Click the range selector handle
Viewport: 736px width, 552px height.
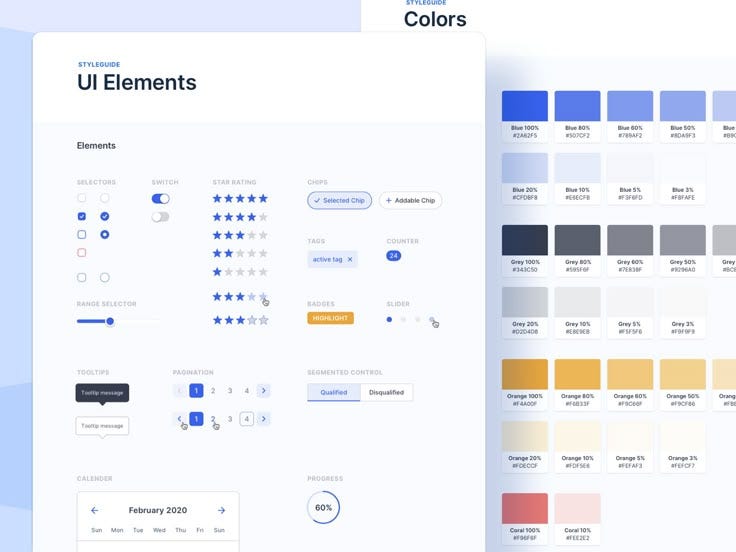tap(110, 322)
